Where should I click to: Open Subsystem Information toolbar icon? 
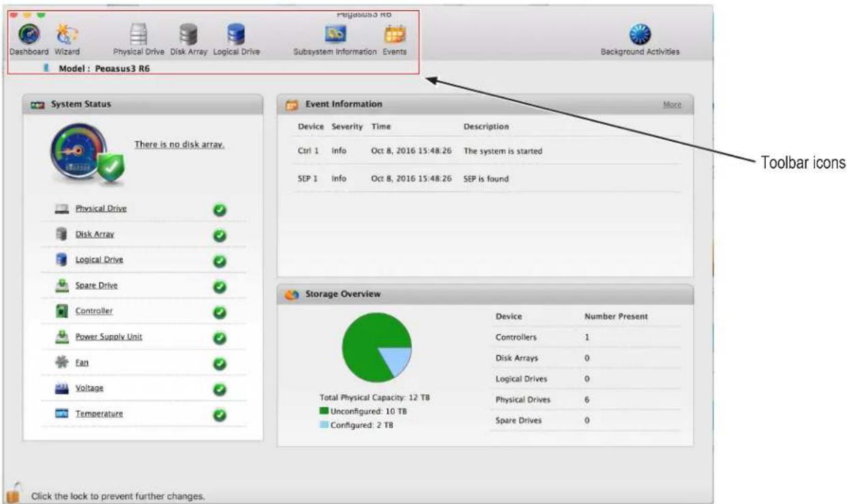335,34
